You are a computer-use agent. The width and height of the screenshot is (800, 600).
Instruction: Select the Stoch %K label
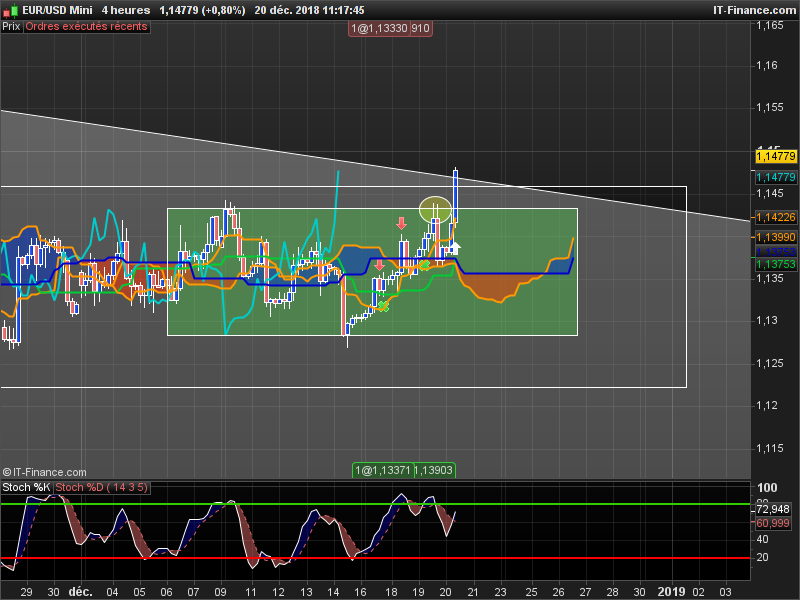coord(26,488)
